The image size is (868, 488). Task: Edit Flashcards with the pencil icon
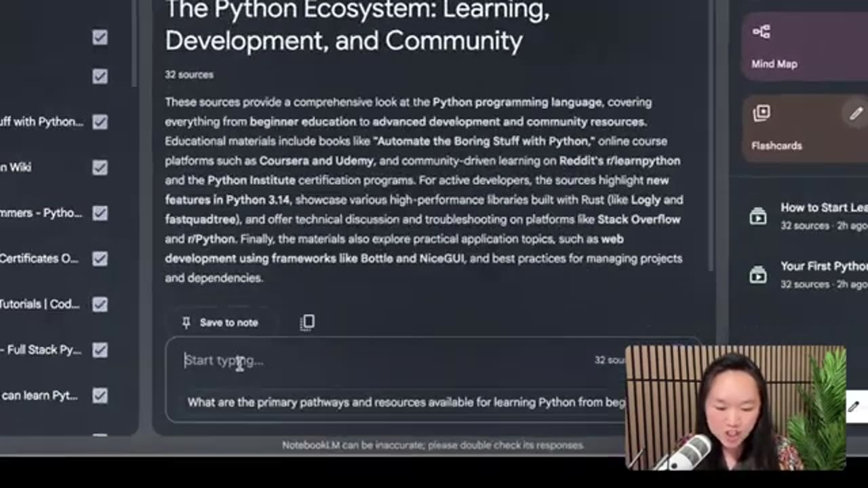(x=856, y=114)
